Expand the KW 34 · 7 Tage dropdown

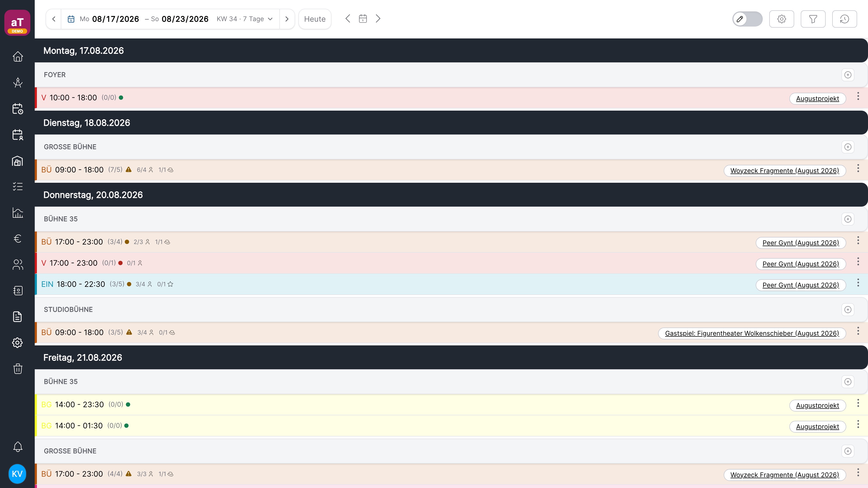[x=245, y=19]
